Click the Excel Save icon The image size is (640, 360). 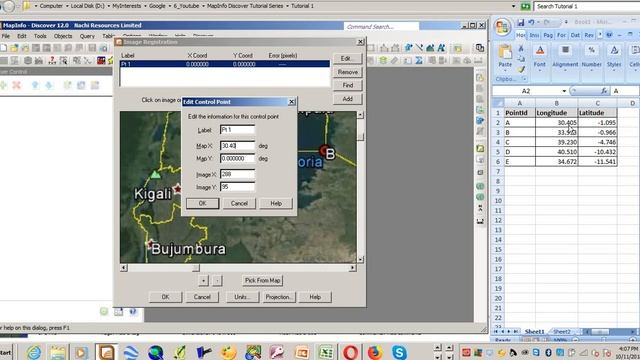(520, 22)
